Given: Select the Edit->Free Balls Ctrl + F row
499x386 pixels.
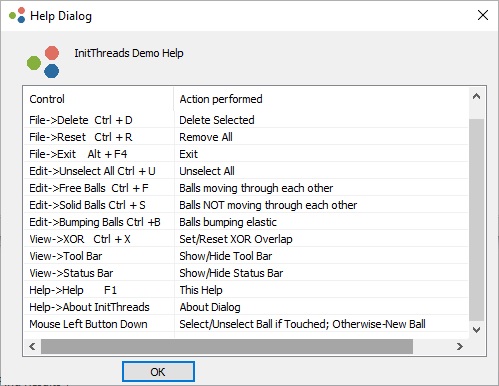Looking at the screenshot, I should tap(246, 188).
